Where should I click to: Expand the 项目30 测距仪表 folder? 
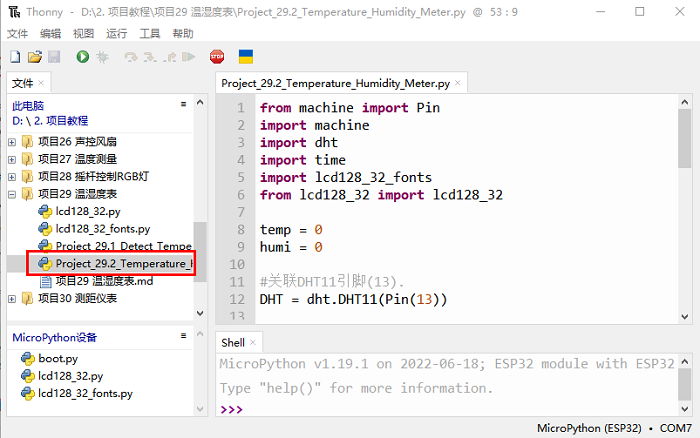point(12,299)
